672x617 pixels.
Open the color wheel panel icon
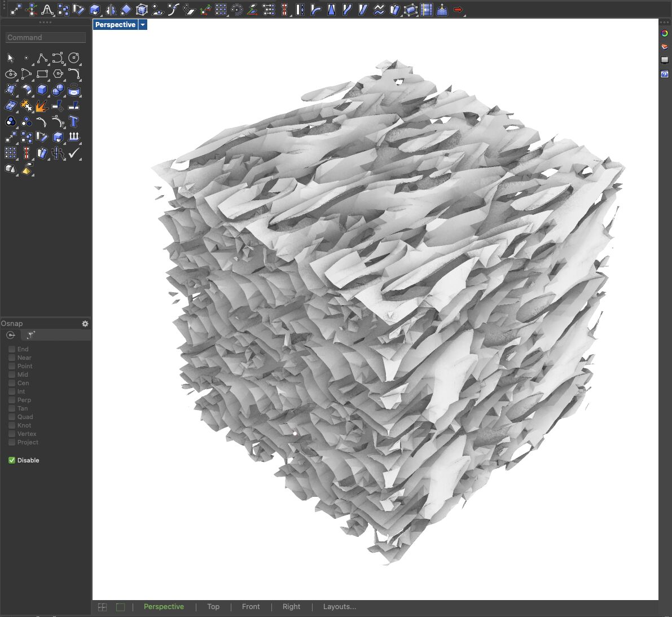(x=665, y=33)
